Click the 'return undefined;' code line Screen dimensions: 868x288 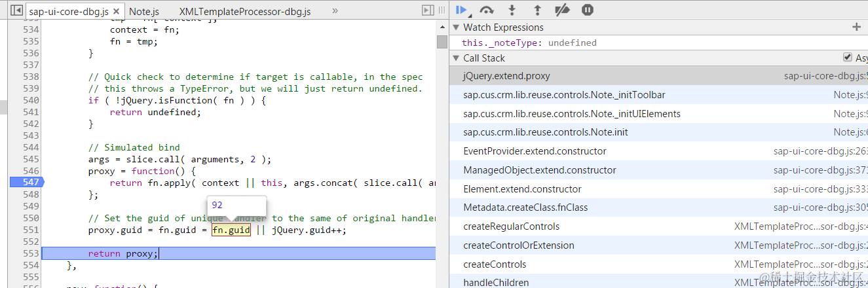155,112
